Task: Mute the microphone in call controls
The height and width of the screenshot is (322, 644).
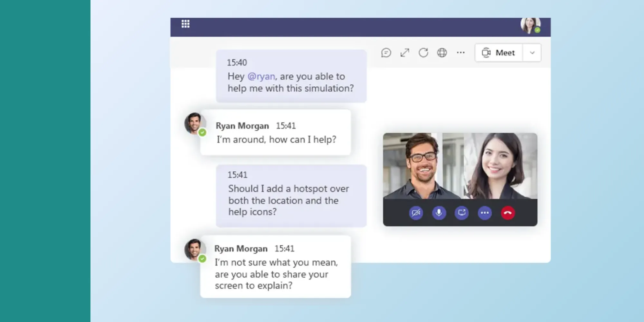Action: (439, 213)
